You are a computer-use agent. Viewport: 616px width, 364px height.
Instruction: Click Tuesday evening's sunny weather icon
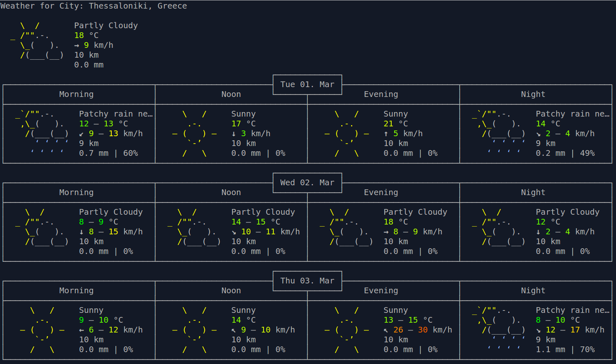click(x=347, y=133)
